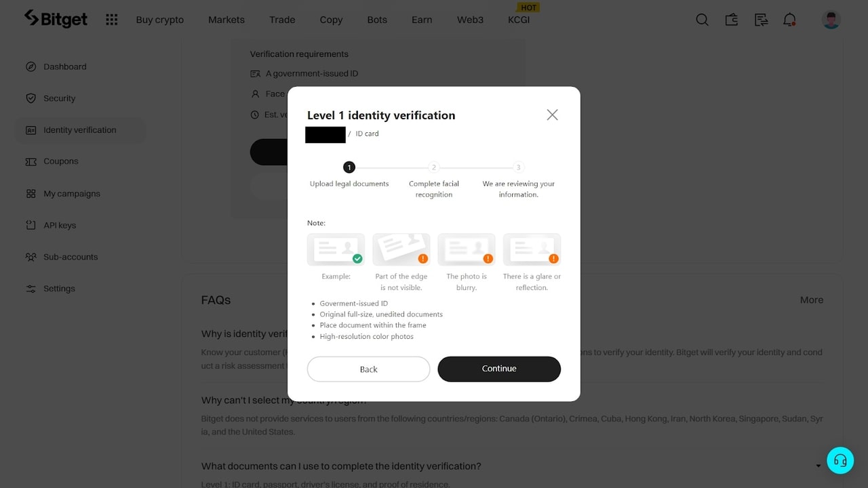Click the Bitget logo
This screenshot has width=868, height=488.
coord(56,19)
